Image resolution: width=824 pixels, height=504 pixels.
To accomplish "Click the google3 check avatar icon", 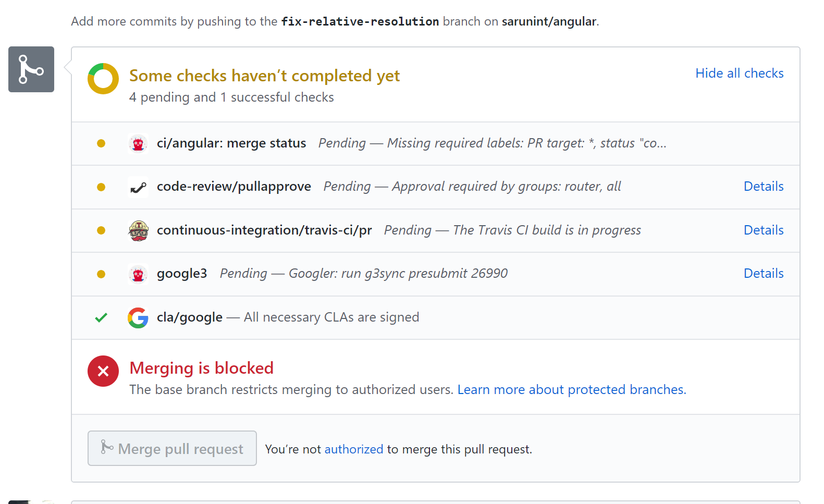I will point(138,274).
